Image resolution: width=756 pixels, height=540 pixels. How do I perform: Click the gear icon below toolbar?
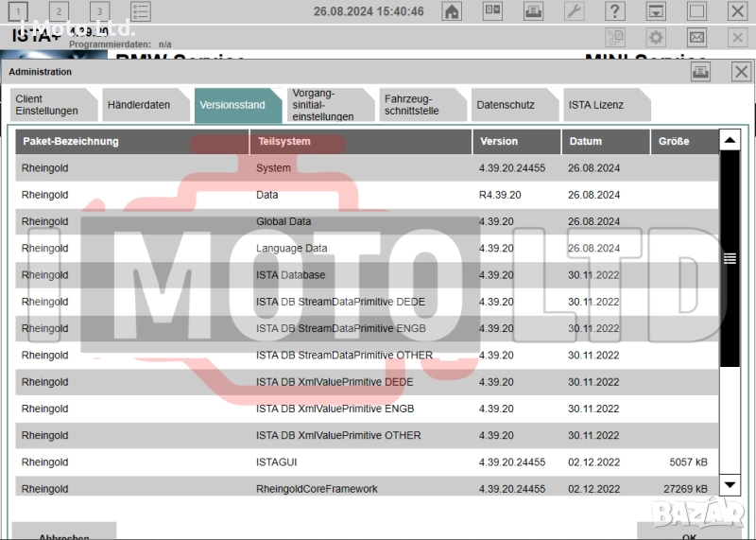click(x=656, y=38)
